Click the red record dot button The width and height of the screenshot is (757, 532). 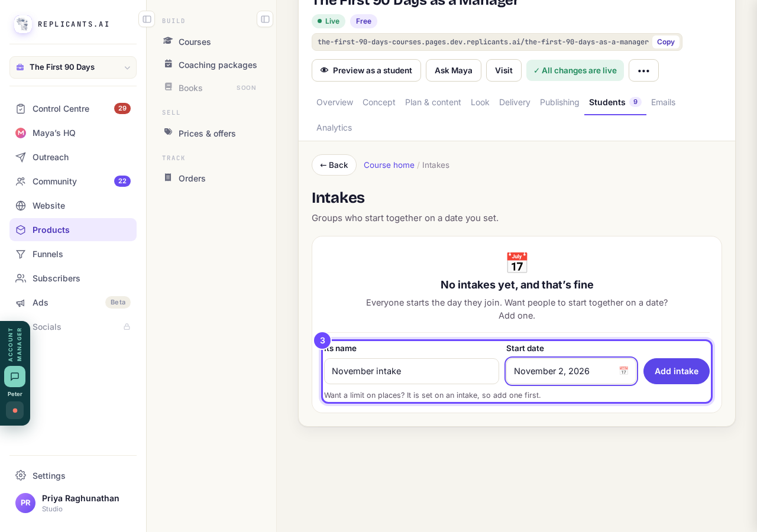click(15, 410)
